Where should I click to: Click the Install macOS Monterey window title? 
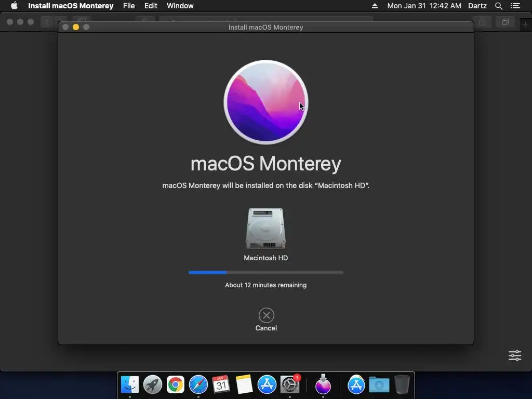coord(265,27)
